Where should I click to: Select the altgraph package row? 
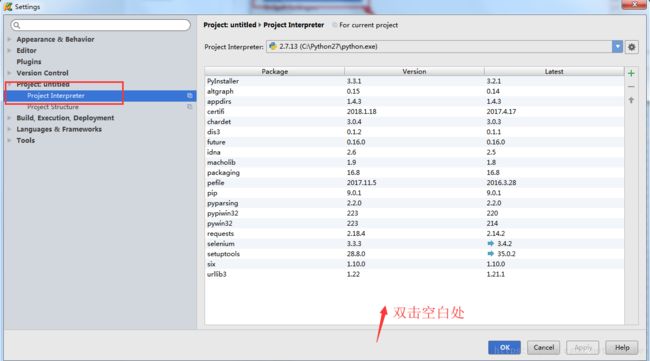pyautogui.click(x=414, y=91)
